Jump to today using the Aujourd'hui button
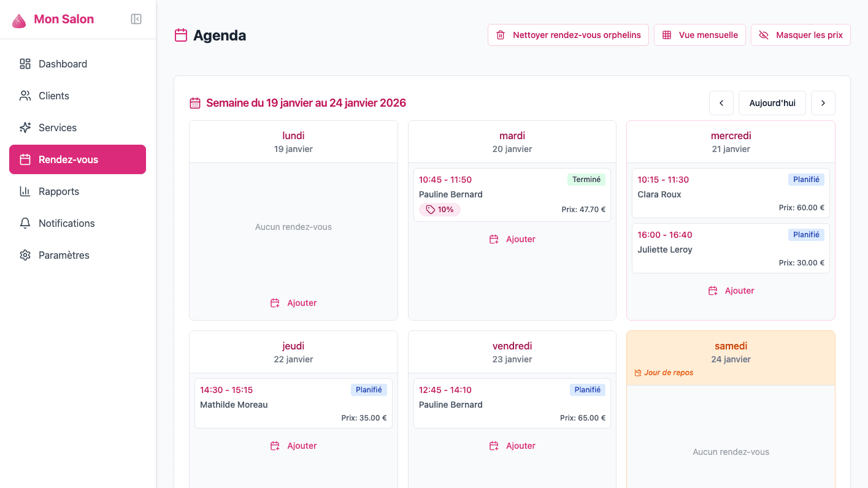 pyautogui.click(x=772, y=102)
